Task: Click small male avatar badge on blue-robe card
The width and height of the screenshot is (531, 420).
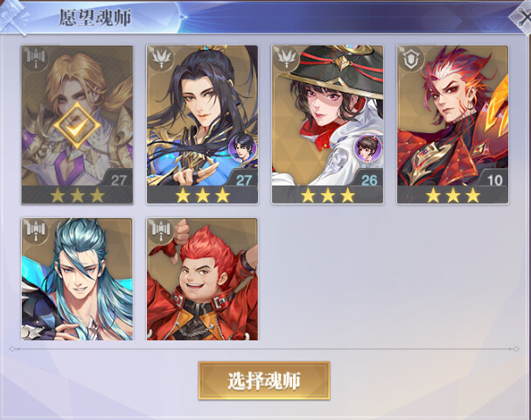Action: point(242,148)
